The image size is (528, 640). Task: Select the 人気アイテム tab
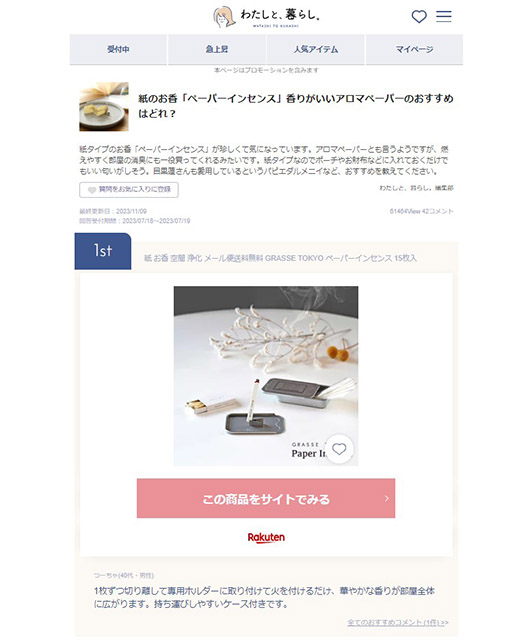point(315,49)
